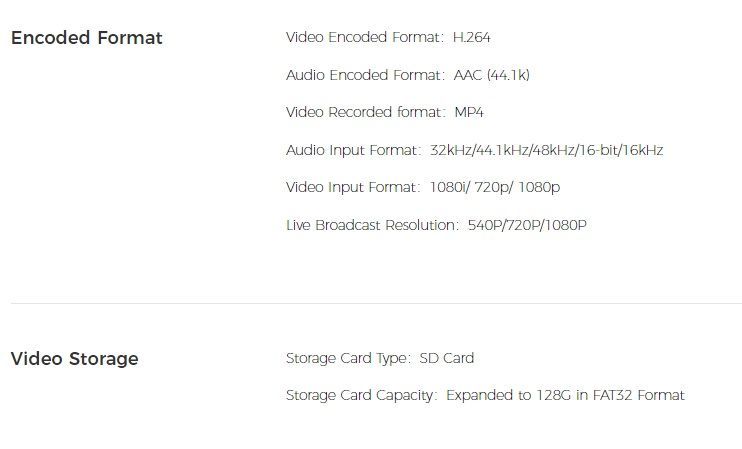Click the Audio Encoded Format AAC line
742x449 pixels.
click(407, 75)
